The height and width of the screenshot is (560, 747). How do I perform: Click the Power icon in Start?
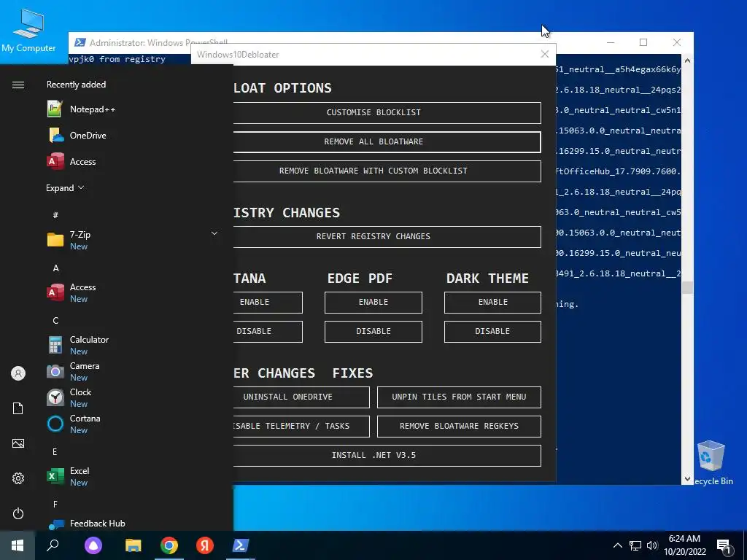(x=18, y=513)
